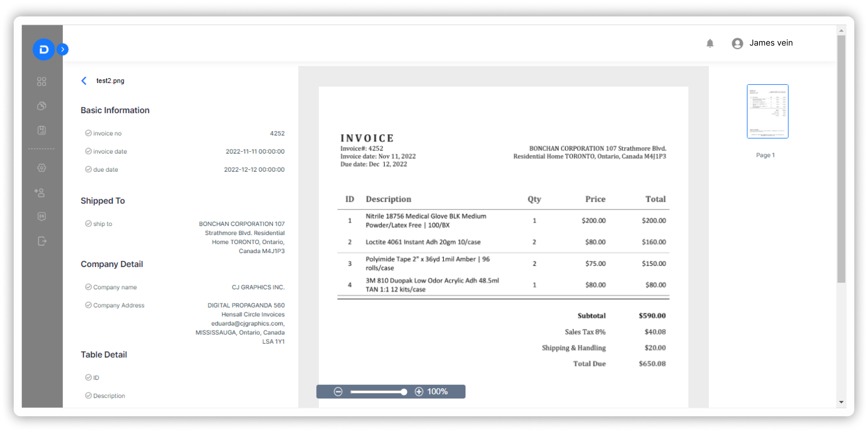Click the logout icon in sidebar
The width and height of the screenshot is (868, 433).
click(x=42, y=241)
